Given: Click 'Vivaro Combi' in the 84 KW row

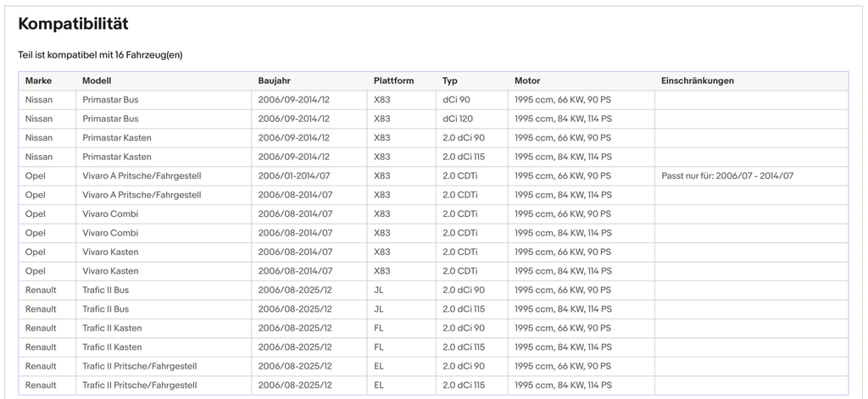Looking at the screenshot, I should pyautogui.click(x=110, y=233).
